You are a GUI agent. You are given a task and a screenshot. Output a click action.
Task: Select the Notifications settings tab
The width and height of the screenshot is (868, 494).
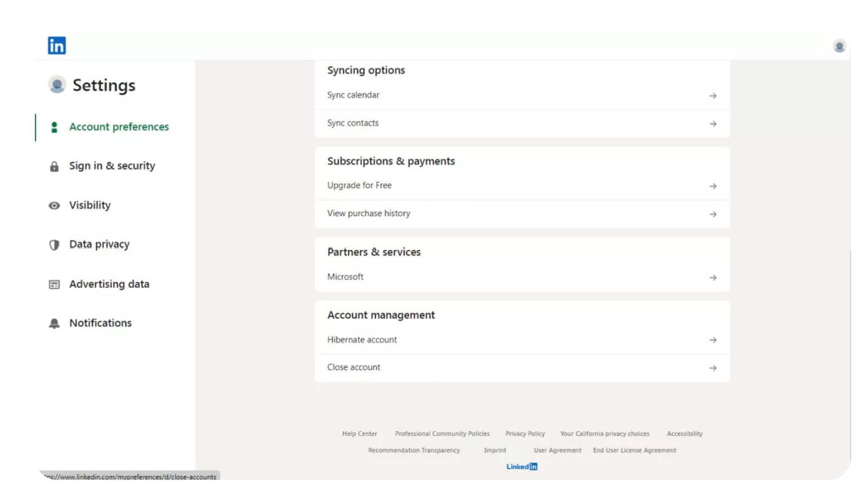click(x=100, y=323)
